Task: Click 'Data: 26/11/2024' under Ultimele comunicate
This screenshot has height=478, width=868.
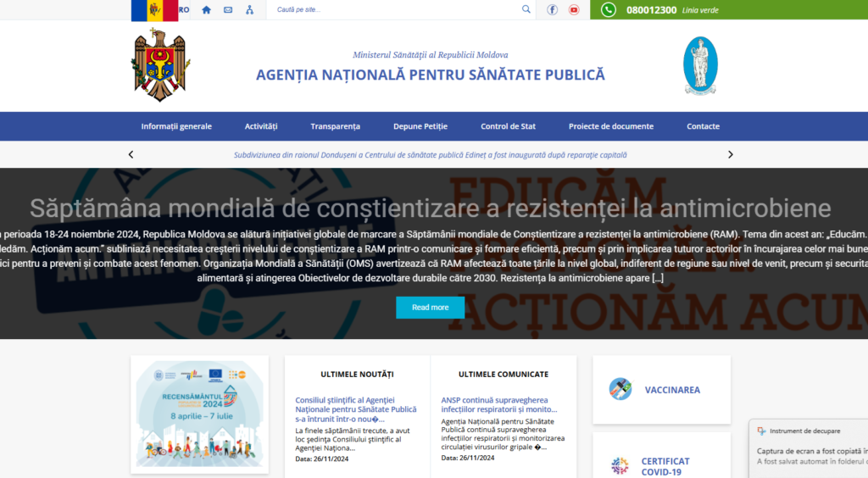Action: click(468, 458)
